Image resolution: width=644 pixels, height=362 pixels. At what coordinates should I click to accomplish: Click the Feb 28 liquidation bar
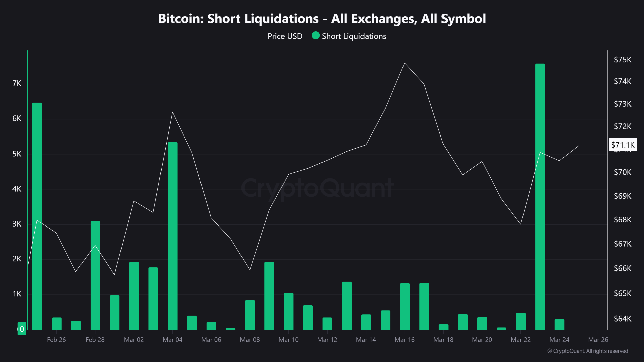tap(95, 275)
